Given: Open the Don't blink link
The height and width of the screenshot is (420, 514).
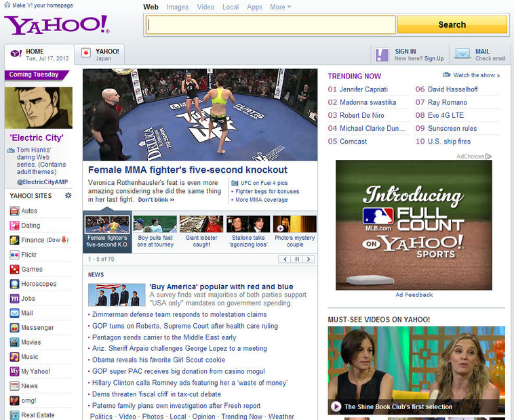Looking at the screenshot, I should 156,200.
